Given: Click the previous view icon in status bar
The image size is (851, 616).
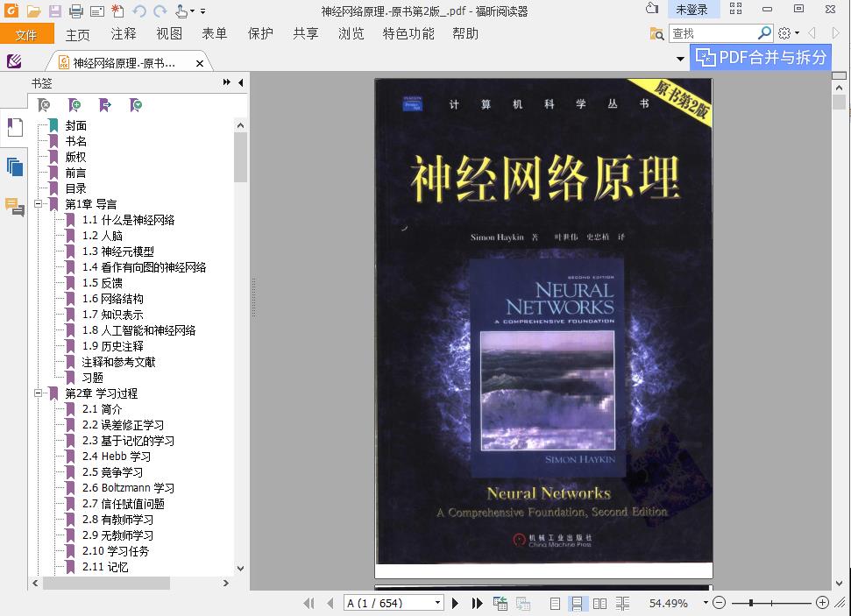Looking at the screenshot, I should click(500, 603).
